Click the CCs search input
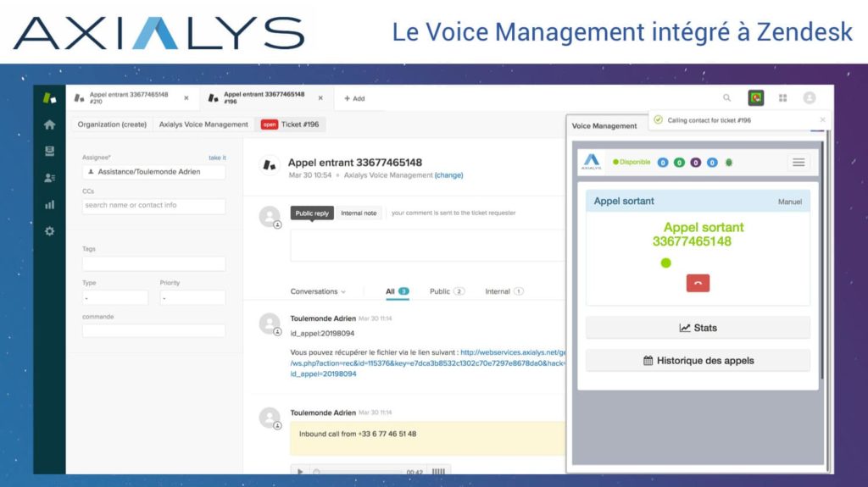This screenshot has width=868, height=487. point(154,205)
